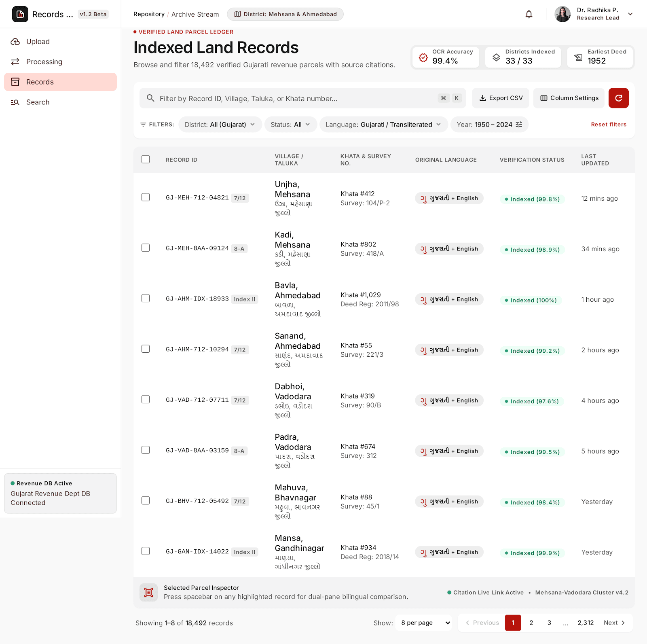
Task: Click the Upload cloud icon in sidebar
Action: pos(15,41)
